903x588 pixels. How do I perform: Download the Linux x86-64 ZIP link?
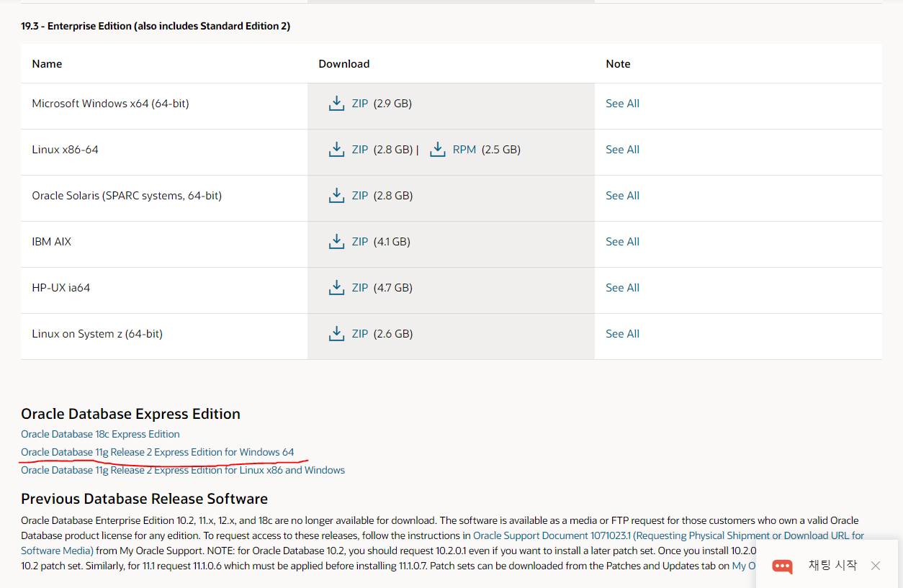click(360, 150)
